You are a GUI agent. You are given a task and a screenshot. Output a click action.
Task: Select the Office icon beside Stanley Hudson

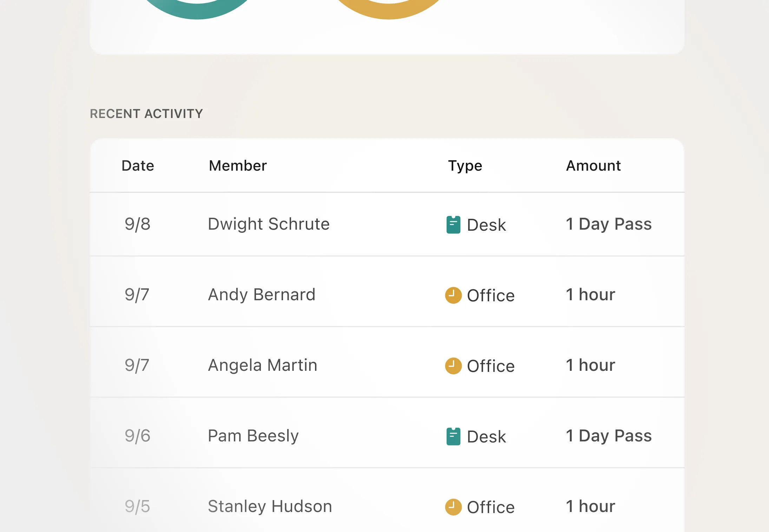(x=453, y=507)
